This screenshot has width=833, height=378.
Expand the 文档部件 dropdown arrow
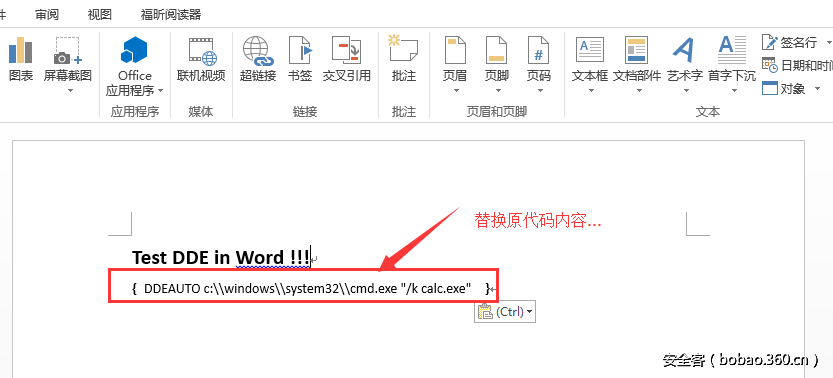pyautogui.click(x=639, y=91)
